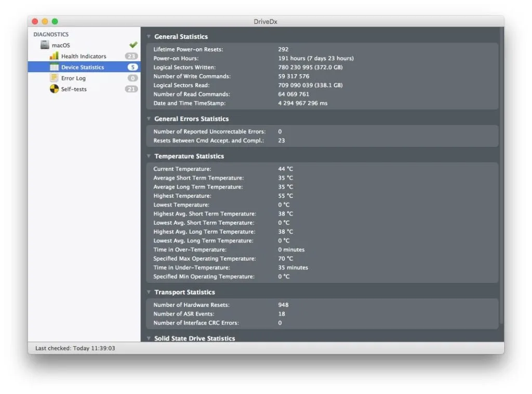
Task: Click the DIAGNOSTICS sidebar header
Action: [x=51, y=34]
